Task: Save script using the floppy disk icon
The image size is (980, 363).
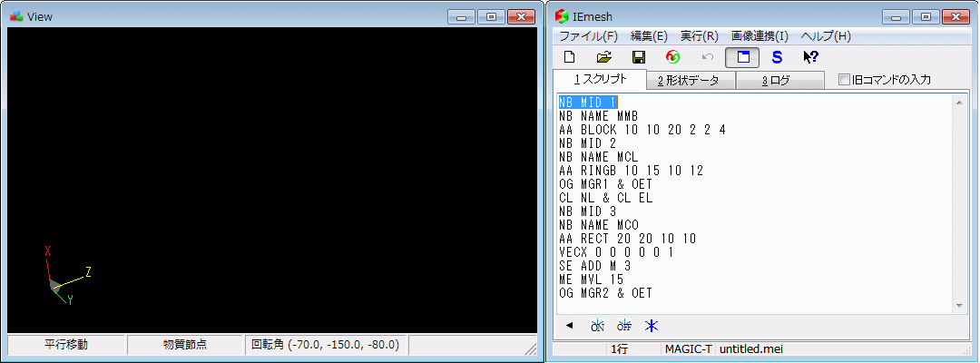Action: click(639, 57)
